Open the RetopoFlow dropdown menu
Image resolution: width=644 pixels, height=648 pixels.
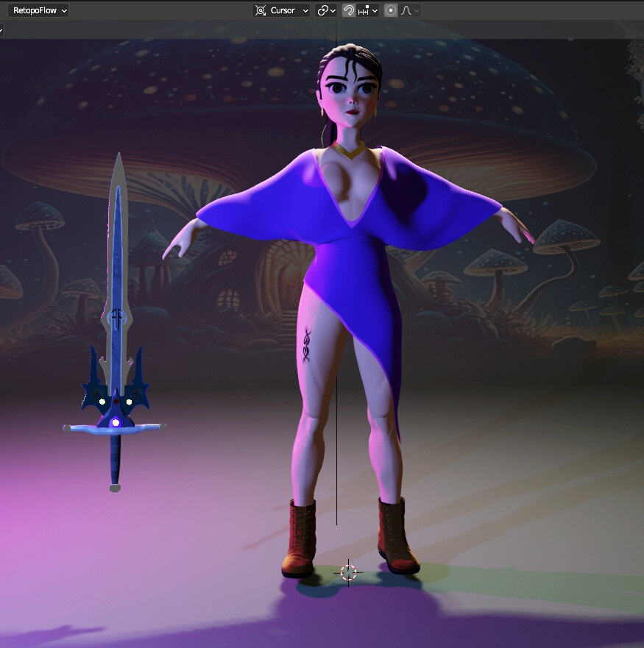point(37,10)
